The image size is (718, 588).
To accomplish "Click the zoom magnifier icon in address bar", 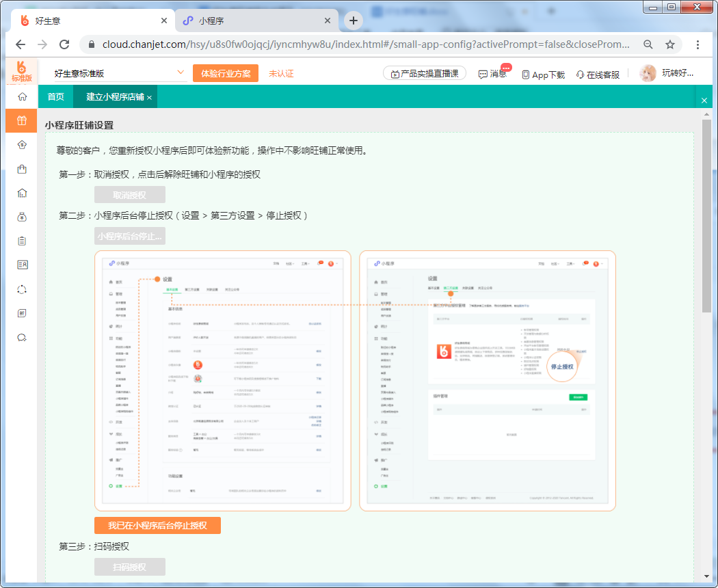I will coord(648,44).
